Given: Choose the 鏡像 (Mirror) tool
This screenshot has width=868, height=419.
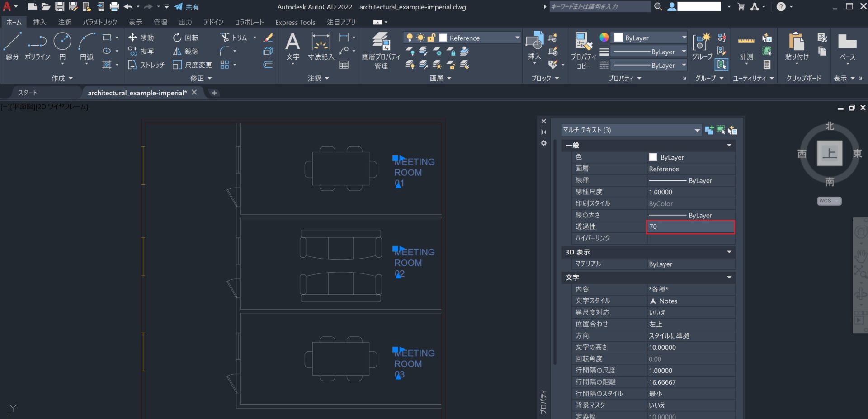Looking at the screenshot, I should click(186, 52).
